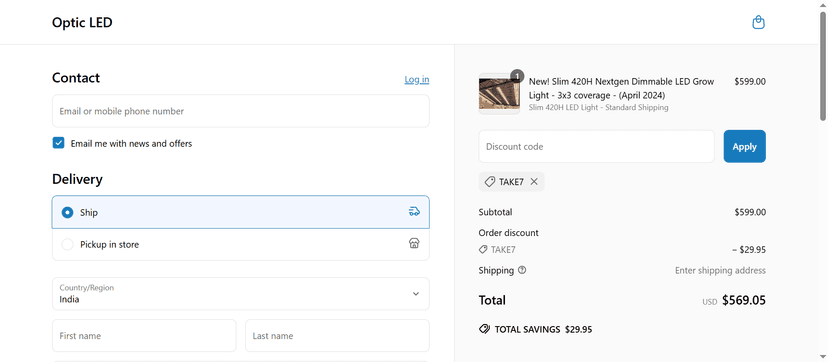Remove TAKE7 discount with the X icon
828x362 pixels.
pyautogui.click(x=534, y=182)
